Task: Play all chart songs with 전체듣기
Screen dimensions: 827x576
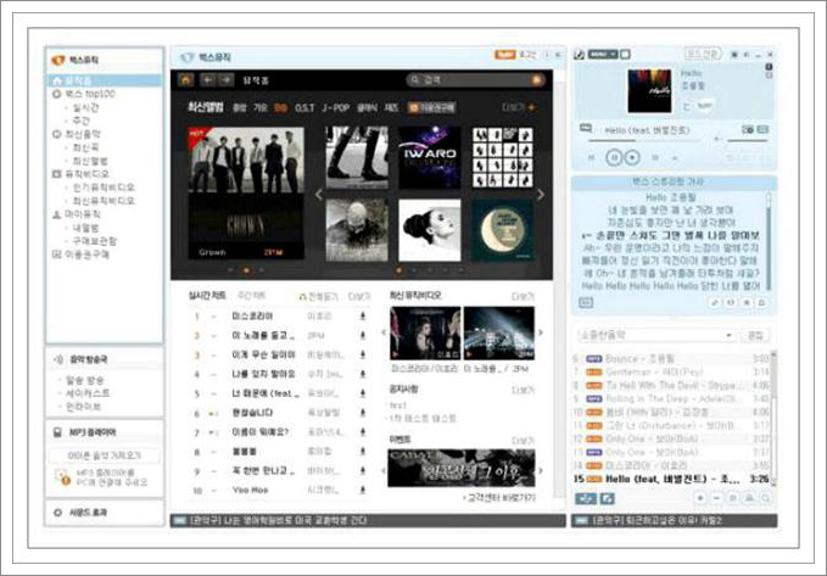Action: click(319, 297)
